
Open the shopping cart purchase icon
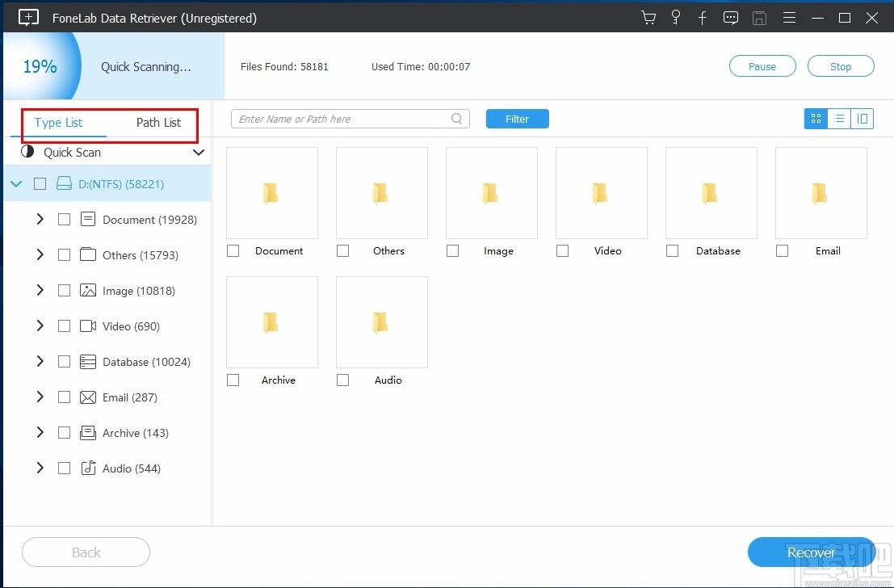648,18
